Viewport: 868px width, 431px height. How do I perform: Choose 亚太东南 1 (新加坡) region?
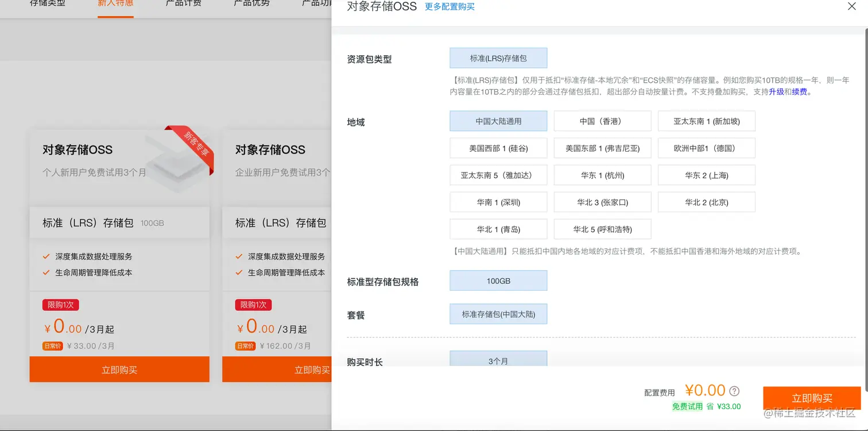[x=707, y=121]
